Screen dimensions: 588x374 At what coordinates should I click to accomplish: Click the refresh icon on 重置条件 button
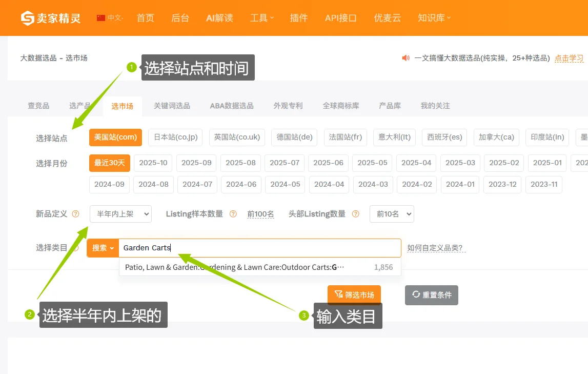[x=415, y=294]
